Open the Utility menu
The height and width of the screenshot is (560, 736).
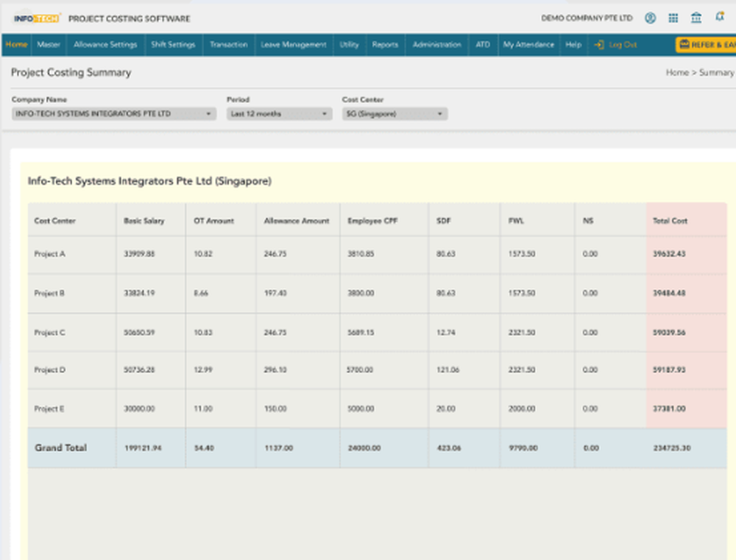(349, 45)
